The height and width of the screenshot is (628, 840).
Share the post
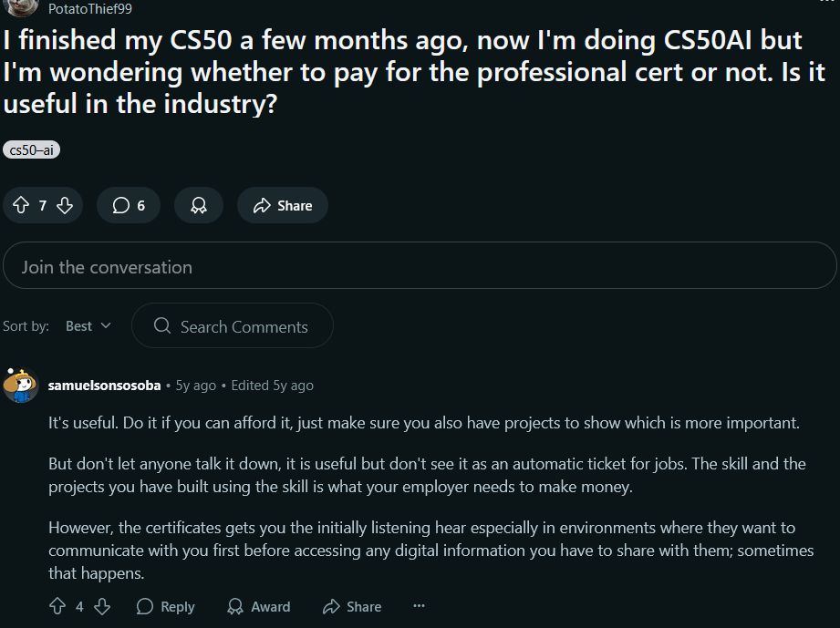pos(283,205)
